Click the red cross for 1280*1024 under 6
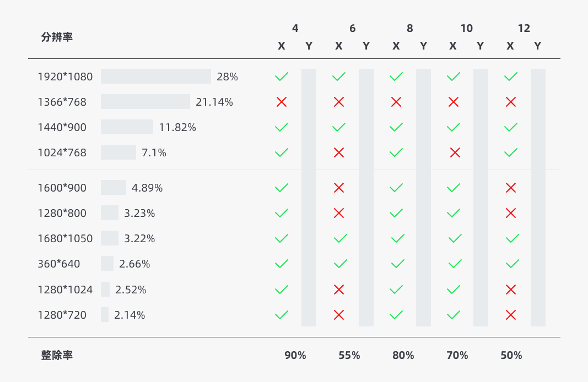Screen dimensions: 588x382 [339, 290]
